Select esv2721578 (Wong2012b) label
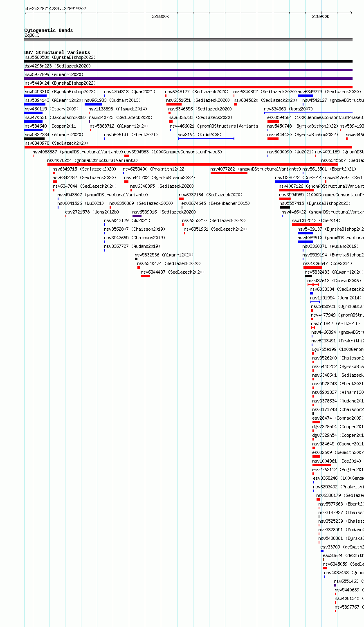This screenshot has width=364, height=627. (92, 212)
